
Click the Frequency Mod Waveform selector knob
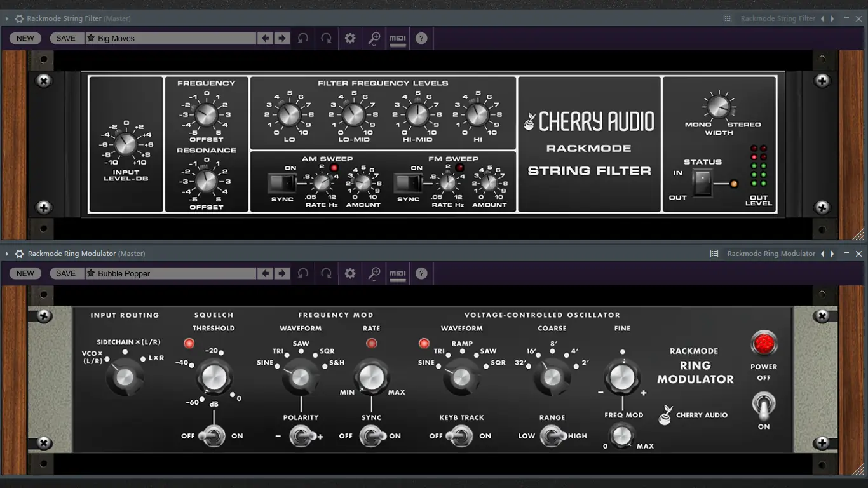coord(300,377)
